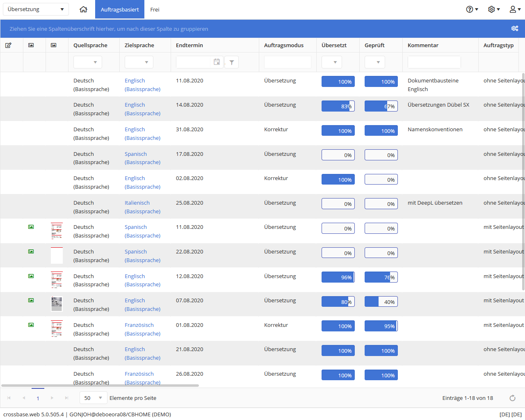Click 'Korrektur' mode in 02.08.2020 row
This screenshot has height=420, width=525.
[276, 178]
